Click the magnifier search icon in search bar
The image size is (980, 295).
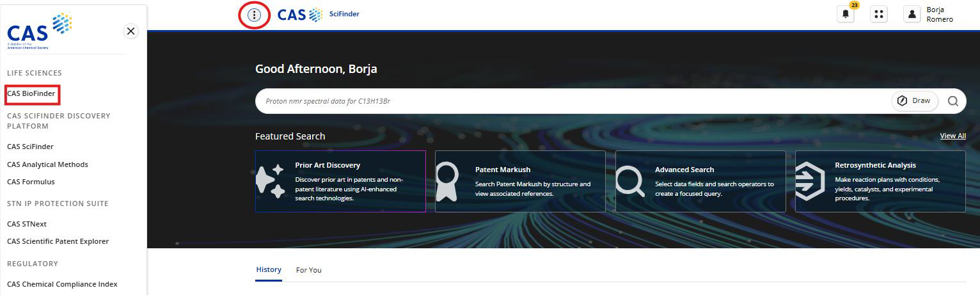click(952, 101)
